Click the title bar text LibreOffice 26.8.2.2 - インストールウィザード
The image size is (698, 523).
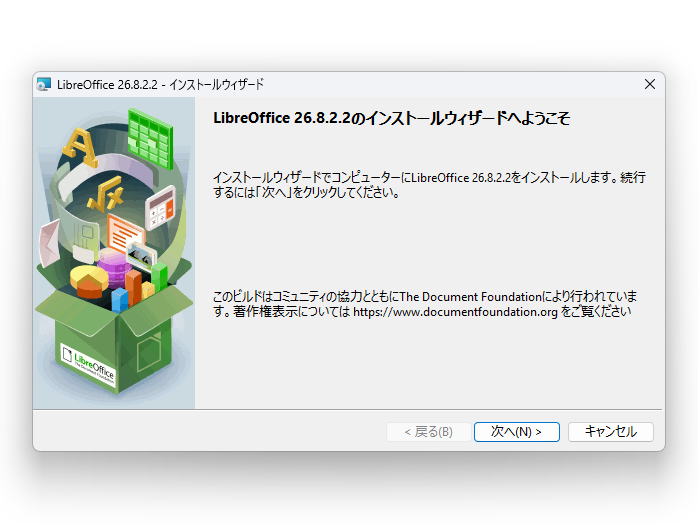tap(160, 84)
